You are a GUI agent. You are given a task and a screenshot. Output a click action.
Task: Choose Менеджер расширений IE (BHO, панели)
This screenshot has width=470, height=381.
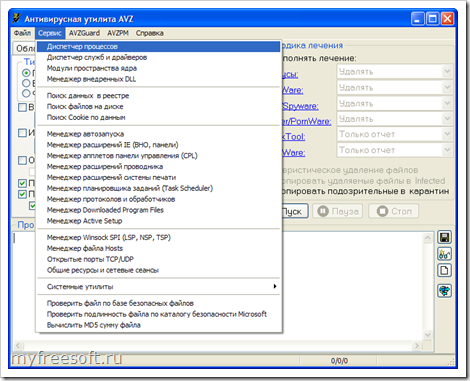coord(158,145)
